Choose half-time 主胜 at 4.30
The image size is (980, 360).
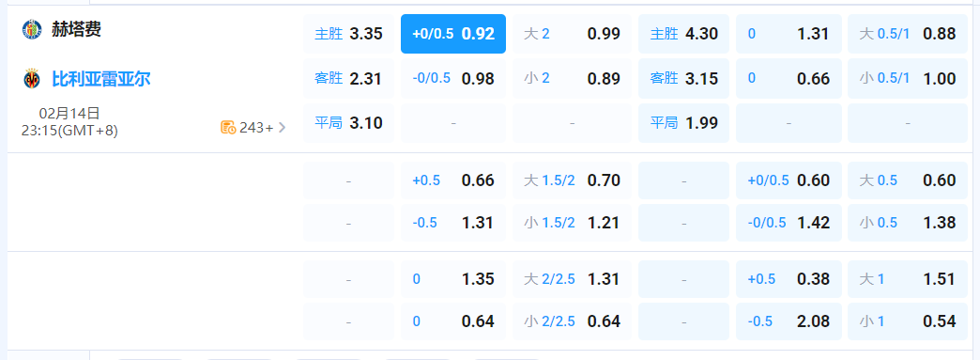pos(683,34)
